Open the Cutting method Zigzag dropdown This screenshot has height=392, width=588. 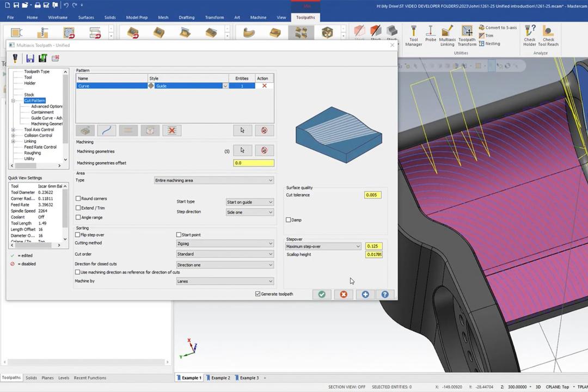[225, 243]
